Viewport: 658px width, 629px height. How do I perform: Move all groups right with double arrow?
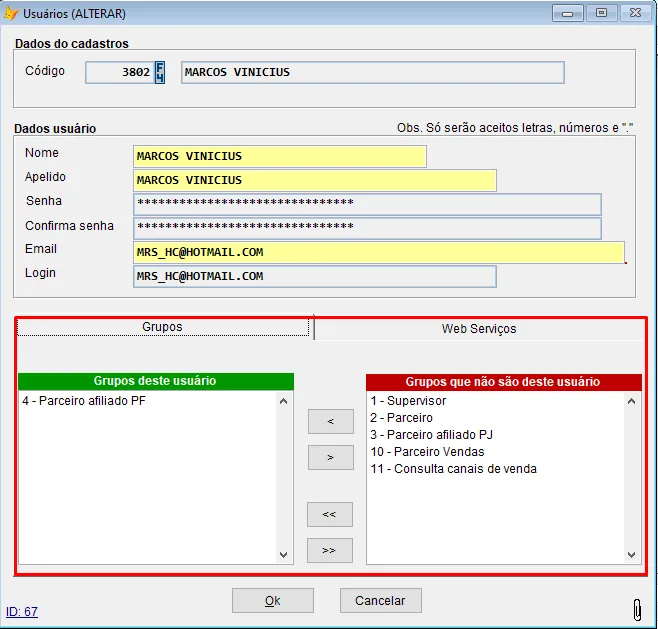tap(330, 550)
